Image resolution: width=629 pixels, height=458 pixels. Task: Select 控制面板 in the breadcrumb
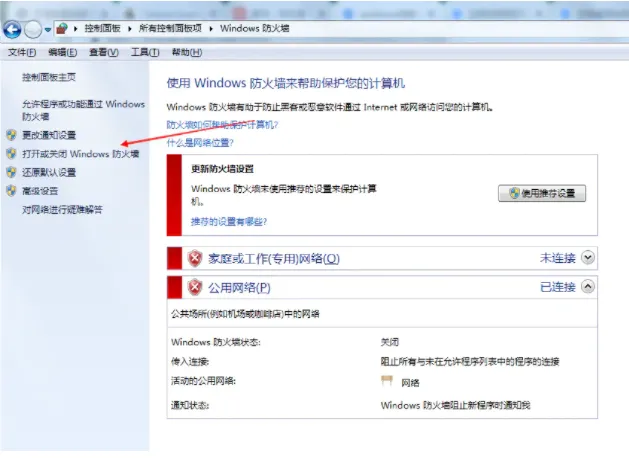pyautogui.click(x=102, y=28)
